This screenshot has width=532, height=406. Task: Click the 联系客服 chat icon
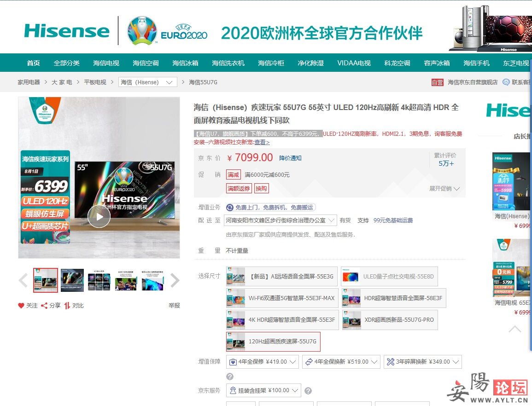[506, 82]
